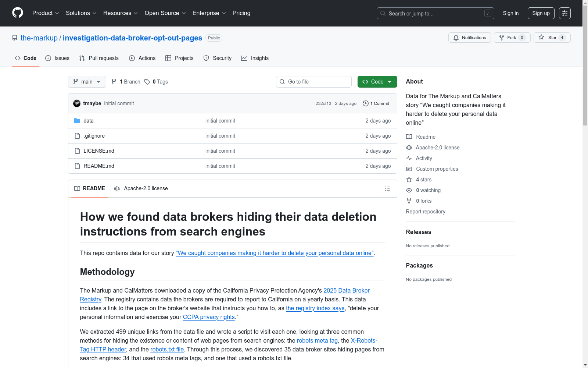
Task: Click the Go to file input field
Action: pos(314,82)
